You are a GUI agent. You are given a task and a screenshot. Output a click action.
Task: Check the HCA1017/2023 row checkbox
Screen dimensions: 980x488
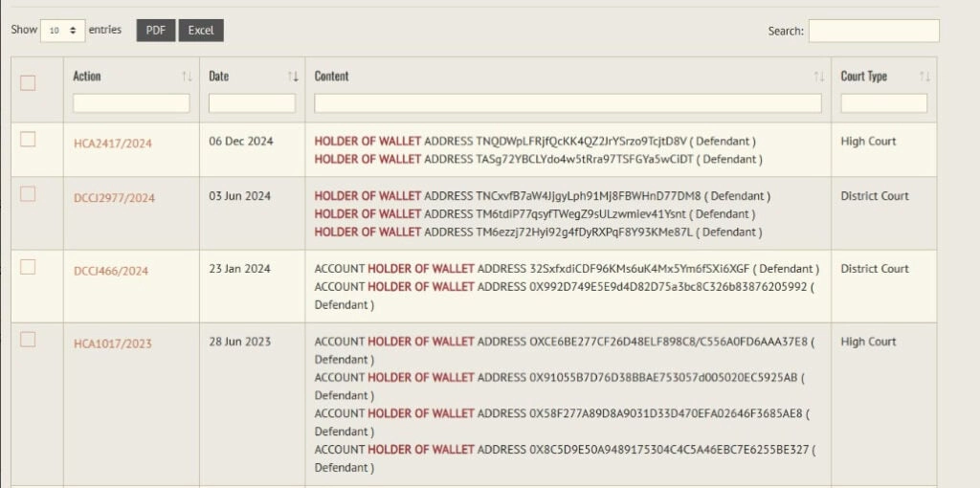(28, 340)
